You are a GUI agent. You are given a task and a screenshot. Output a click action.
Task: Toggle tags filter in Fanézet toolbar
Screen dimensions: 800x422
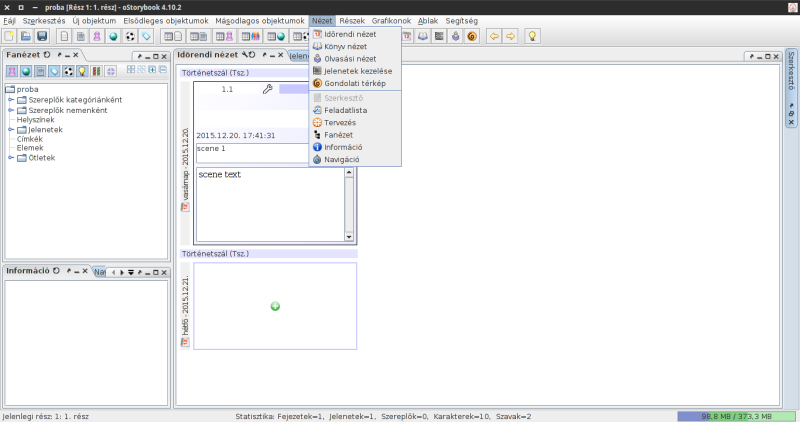pyautogui.click(x=54, y=71)
